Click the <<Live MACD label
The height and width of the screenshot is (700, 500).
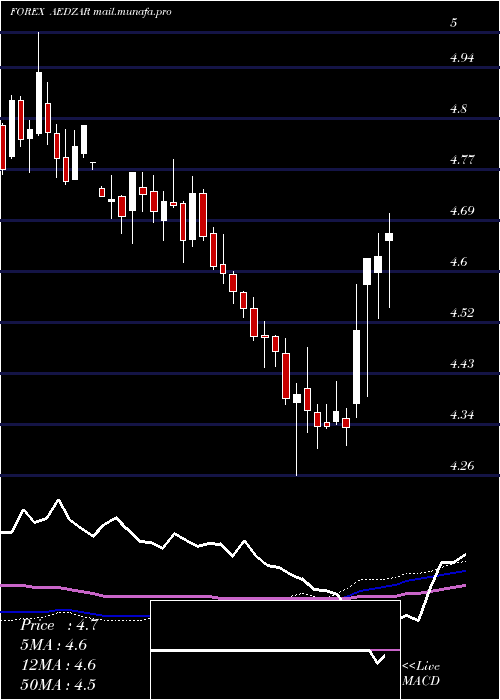tap(421, 674)
